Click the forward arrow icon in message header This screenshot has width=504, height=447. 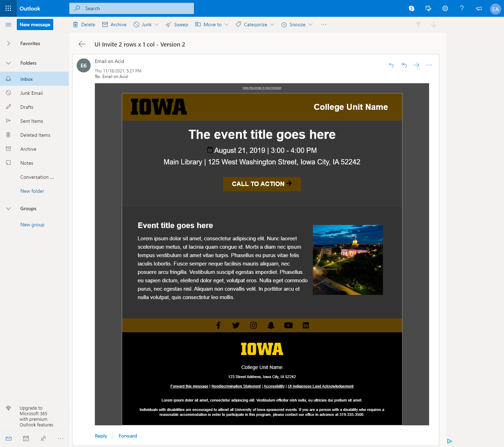tap(416, 65)
